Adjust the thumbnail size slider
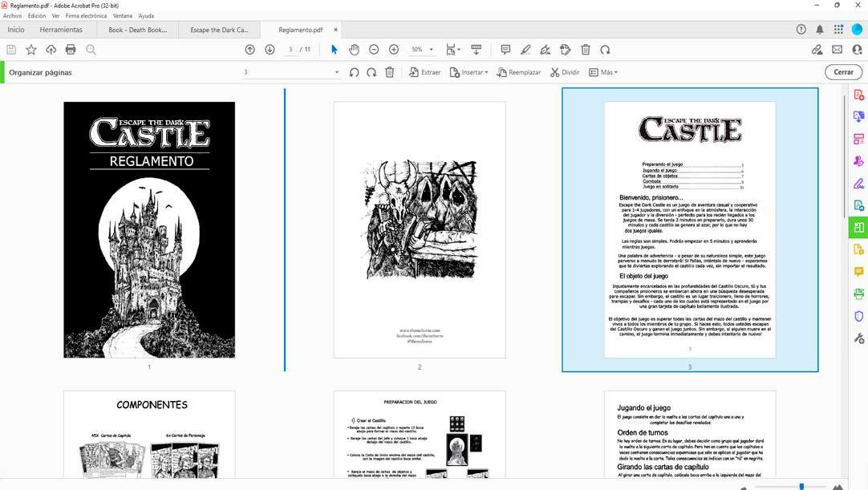Viewport: 868px width, 490px height. pos(801,487)
